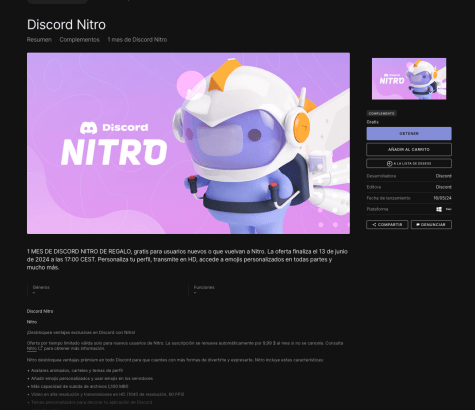
Task: Click the DENUNCIAR button
Action: (431, 225)
